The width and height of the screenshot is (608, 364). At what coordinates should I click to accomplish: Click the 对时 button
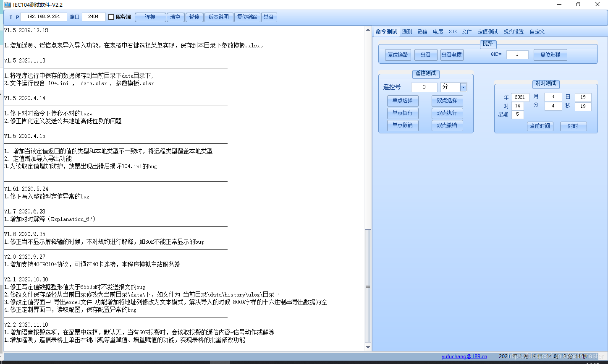pyautogui.click(x=573, y=126)
